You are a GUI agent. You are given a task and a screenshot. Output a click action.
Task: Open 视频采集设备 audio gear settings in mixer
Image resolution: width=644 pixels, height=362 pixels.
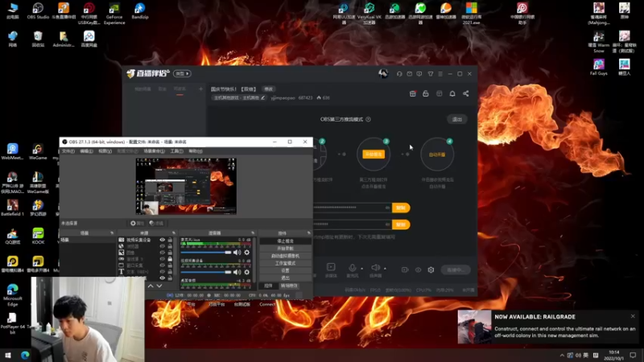pos(247,272)
